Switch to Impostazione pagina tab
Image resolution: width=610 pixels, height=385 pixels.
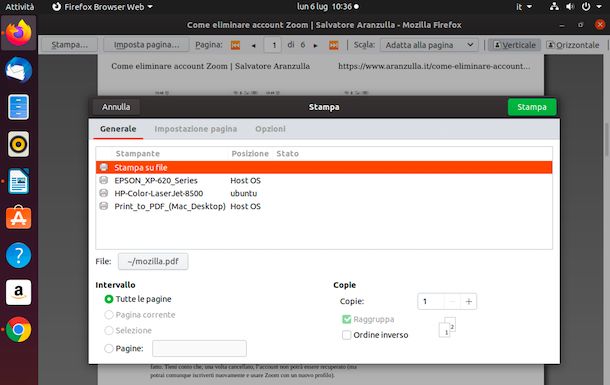[x=195, y=129]
